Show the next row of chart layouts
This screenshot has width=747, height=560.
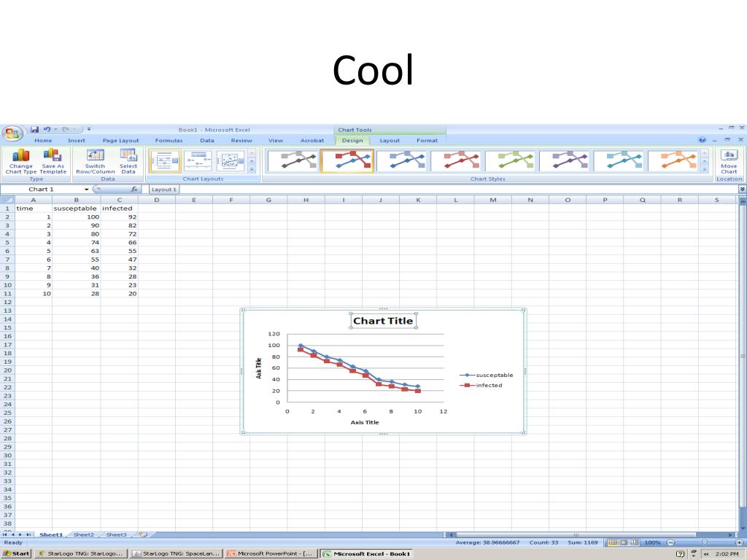coord(252,161)
